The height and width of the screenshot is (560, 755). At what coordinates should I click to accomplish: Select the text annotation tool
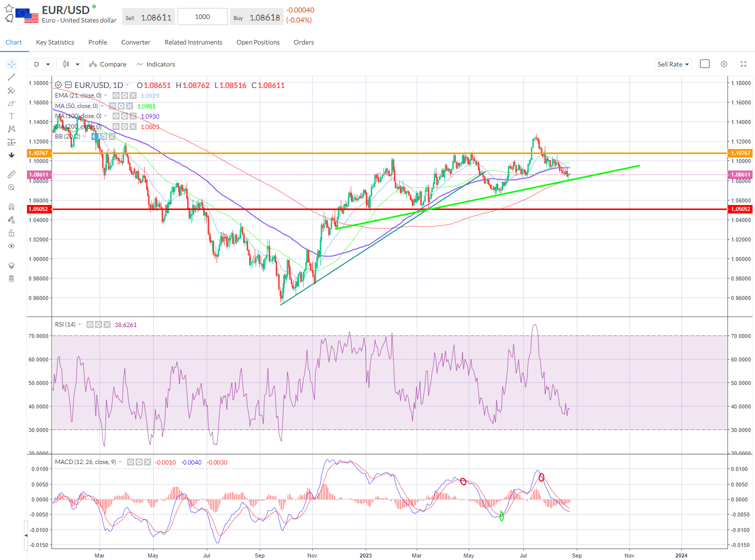pos(12,116)
